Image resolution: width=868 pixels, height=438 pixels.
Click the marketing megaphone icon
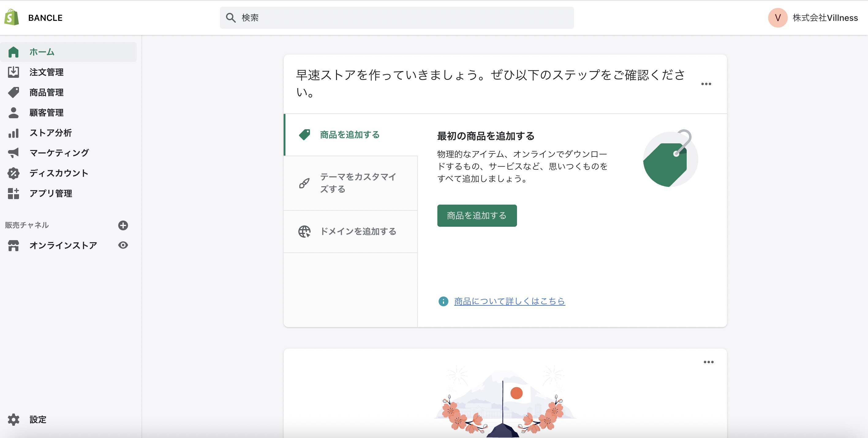(x=13, y=153)
